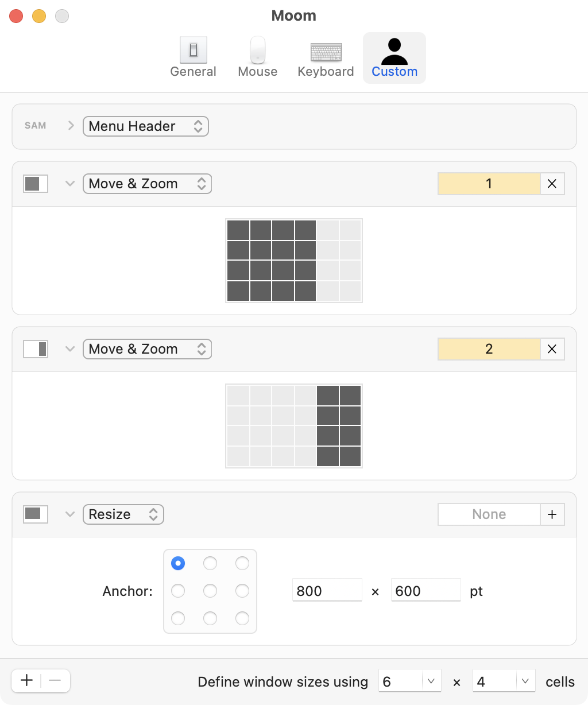Select the Custom tab

point(394,58)
